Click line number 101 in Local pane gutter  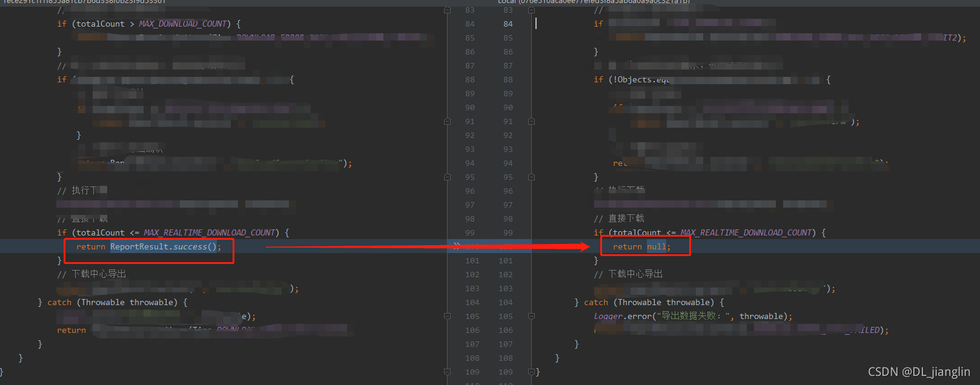point(506,261)
